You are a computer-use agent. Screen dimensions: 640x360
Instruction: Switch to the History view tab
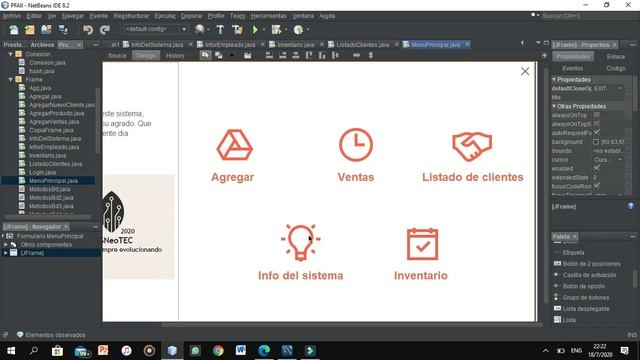click(x=175, y=56)
